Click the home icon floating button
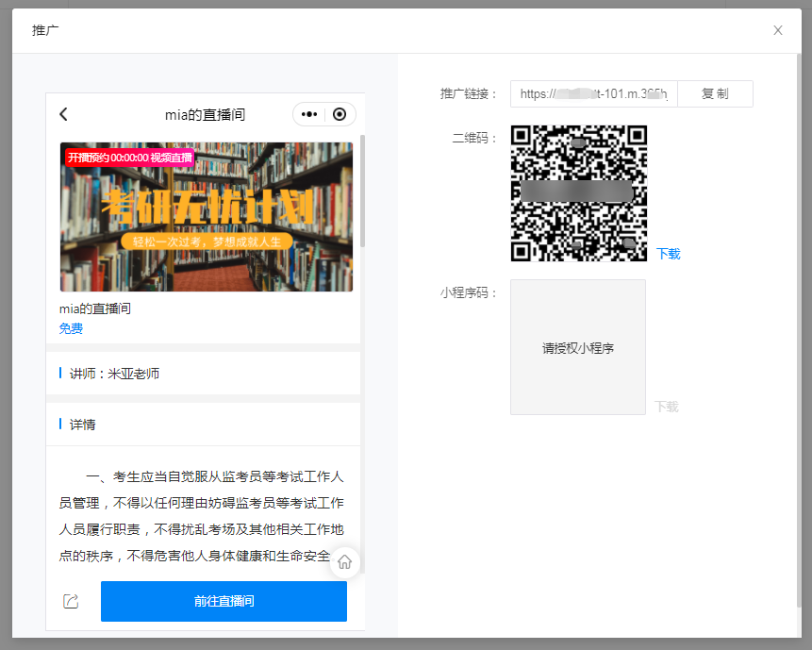This screenshot has width=812, height=650. (x=345, y=562)
